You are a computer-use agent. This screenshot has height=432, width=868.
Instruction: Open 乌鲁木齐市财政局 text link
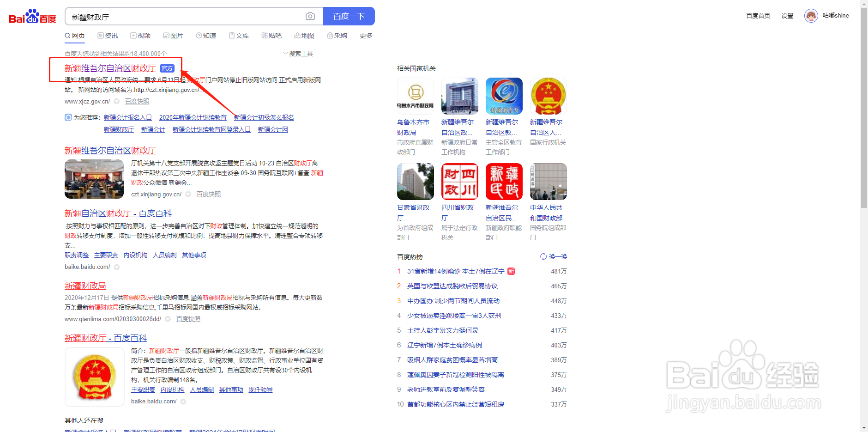pyautogui.click(x=413, y=127)
